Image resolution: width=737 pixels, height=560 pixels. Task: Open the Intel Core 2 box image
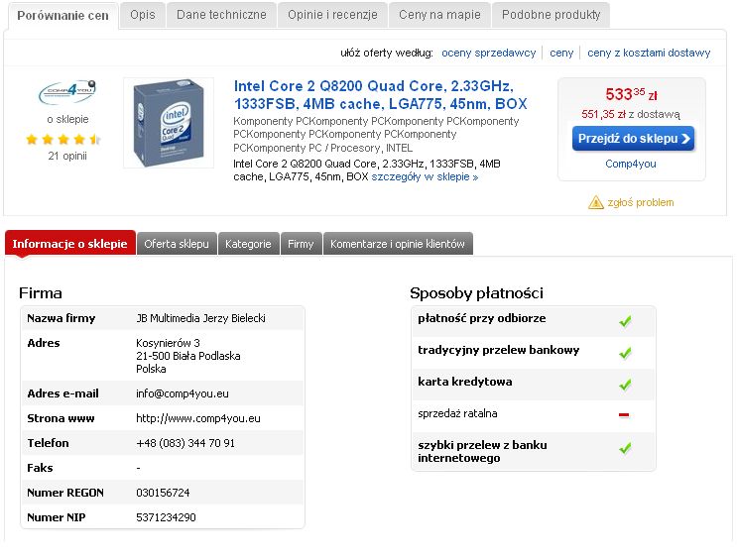pos(169,123)
